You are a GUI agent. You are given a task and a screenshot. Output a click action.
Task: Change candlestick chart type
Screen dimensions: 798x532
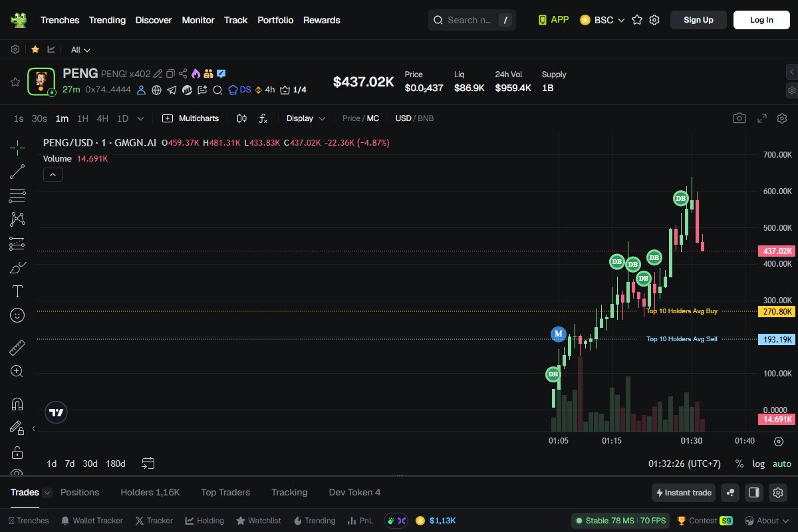[241, 118]
